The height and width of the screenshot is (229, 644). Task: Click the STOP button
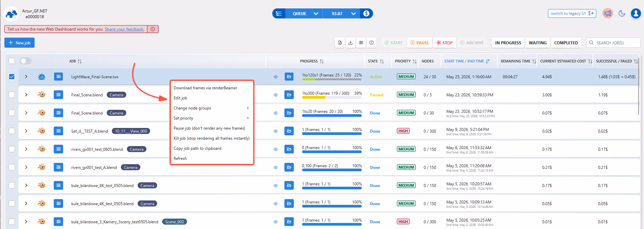445,43
